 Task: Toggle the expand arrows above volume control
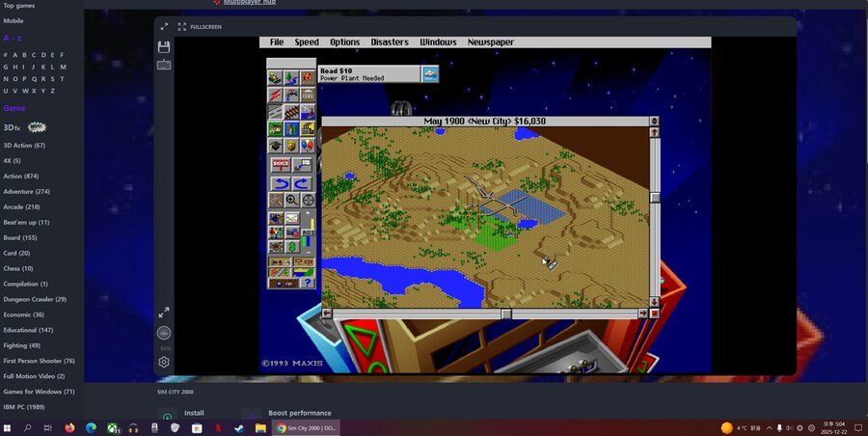(x=164, y=313)
